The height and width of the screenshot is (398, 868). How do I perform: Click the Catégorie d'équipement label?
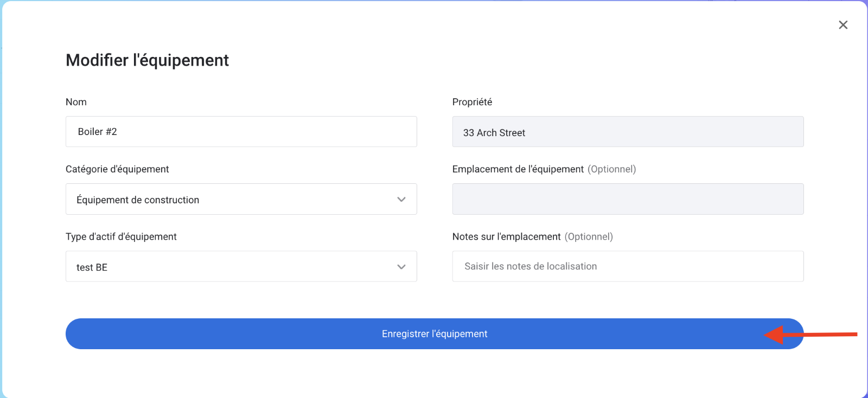coord(117,169)
